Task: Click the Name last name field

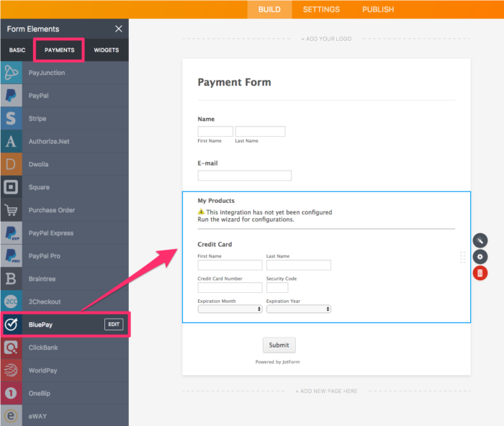Action: (260, 131)
